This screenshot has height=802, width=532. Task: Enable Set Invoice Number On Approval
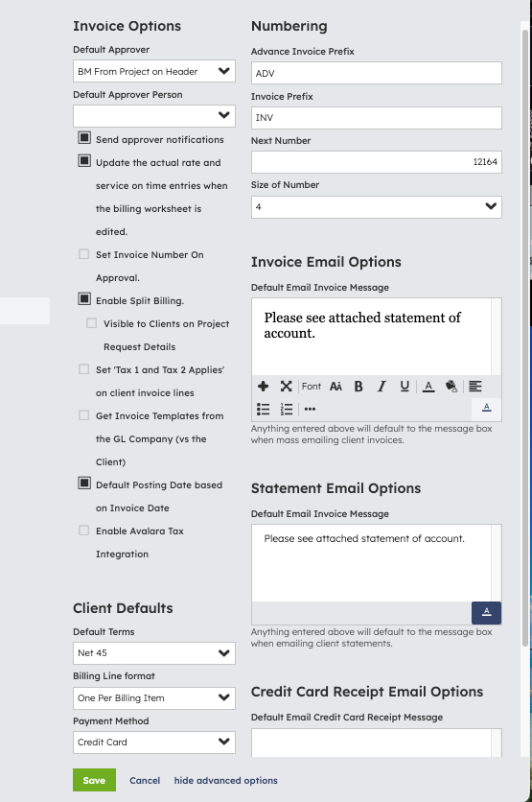click(83, 254)
